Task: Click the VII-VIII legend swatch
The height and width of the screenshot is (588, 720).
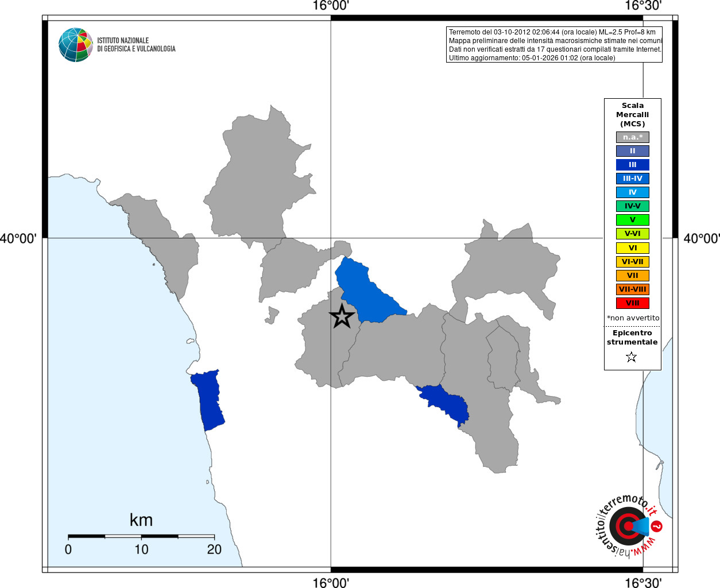Action: (633, 289)
